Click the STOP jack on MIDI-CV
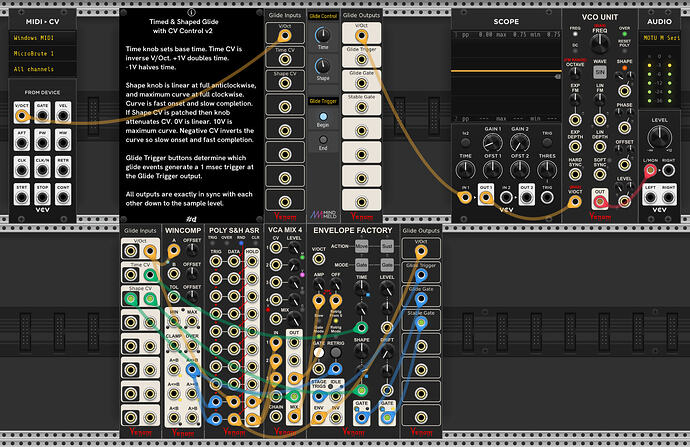The height and width of the screenshot is (447, 690). [42, 197]
